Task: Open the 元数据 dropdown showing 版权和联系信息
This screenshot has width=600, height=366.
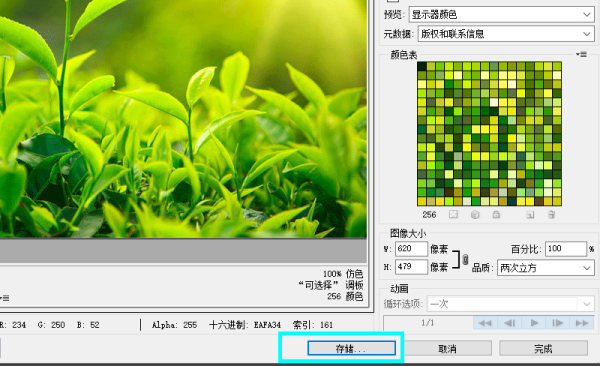Action: pos(506,34)
